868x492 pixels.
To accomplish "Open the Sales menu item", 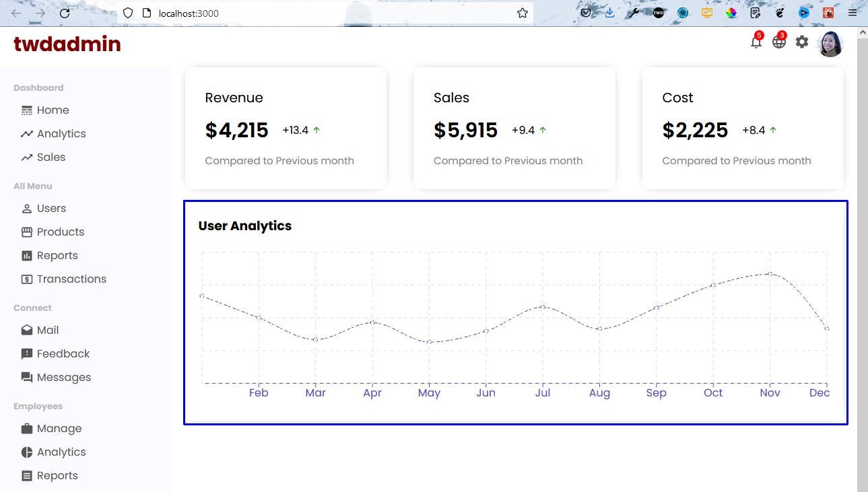I will pyautogui.click(x=51, y=157).
